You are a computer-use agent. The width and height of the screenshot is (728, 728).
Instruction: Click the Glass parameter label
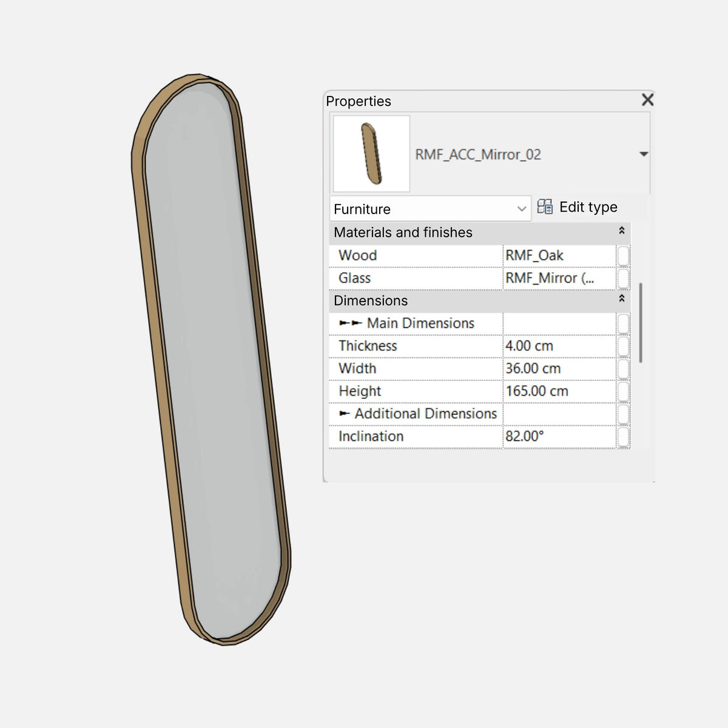tap(354, 278)
